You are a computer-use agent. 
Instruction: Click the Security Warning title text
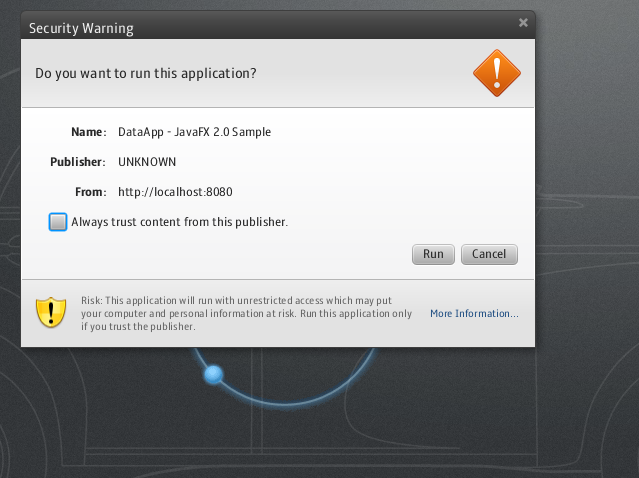[x=81, y=28]
